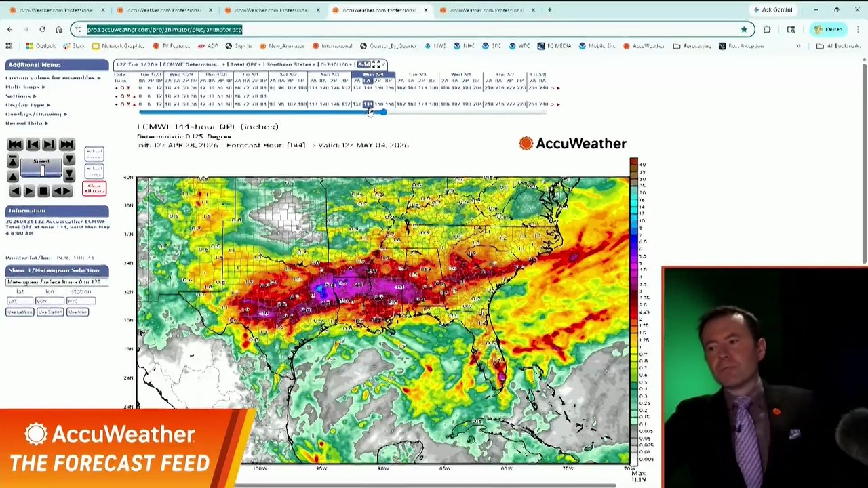Viewport: 868px width, 488px height.
Task: Toggle fullscreen map view icon
Action: tap(375, 64)
